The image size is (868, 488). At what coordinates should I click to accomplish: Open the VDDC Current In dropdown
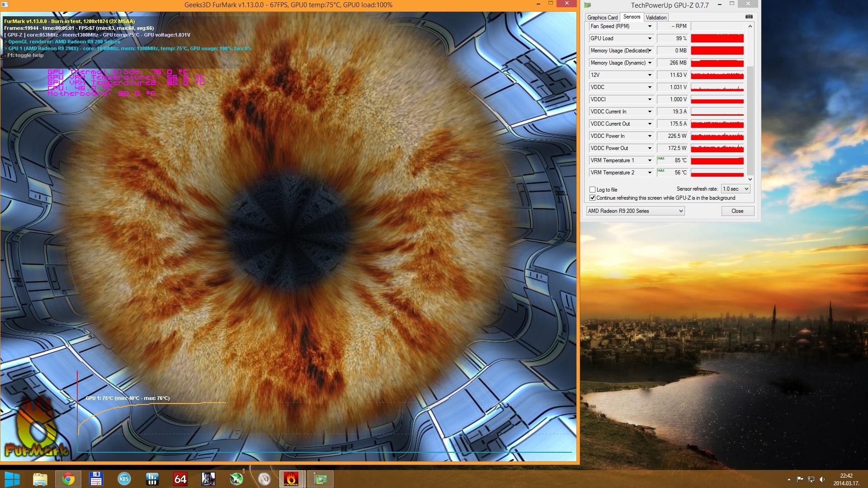(x=650, y=112)
